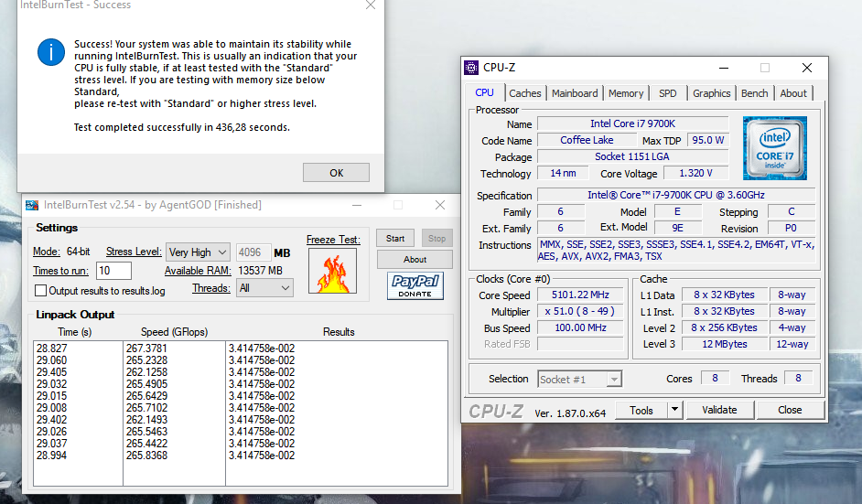The width and height of the screenshot is (862, 504).
Task: Close the IntelBurnTest Success dialog
Action: click(x=371, y=5)
